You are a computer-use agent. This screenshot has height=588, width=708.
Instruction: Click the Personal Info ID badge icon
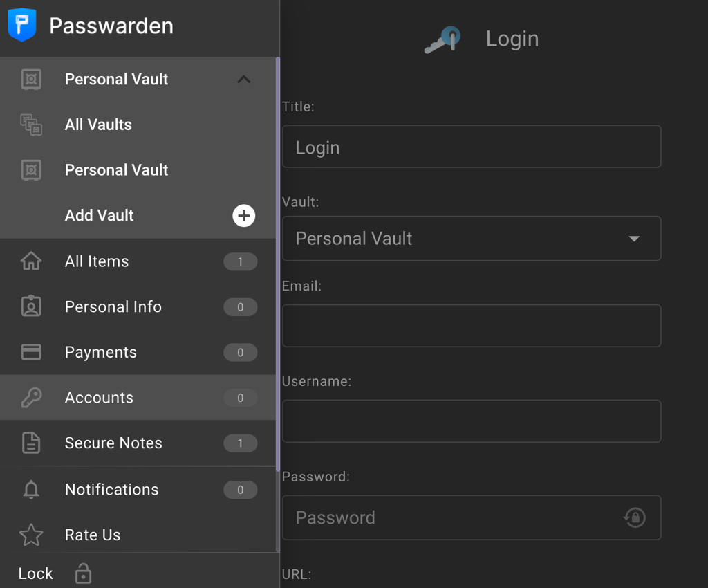pyautogui.click(x=31, y=306)
